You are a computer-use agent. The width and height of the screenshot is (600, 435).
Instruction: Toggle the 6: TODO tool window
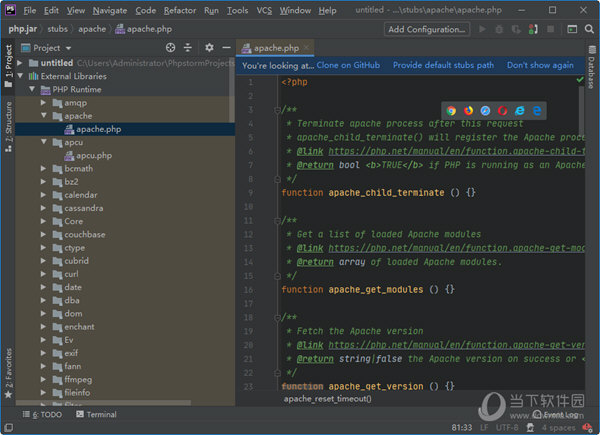pos(42,414)
